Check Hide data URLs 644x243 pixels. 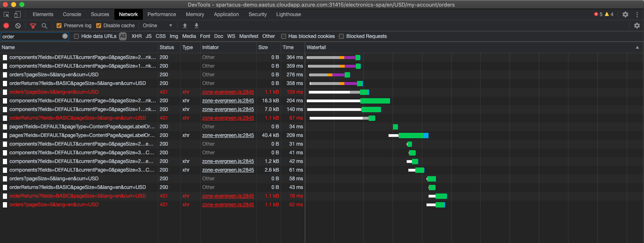[x=76, y=36]
